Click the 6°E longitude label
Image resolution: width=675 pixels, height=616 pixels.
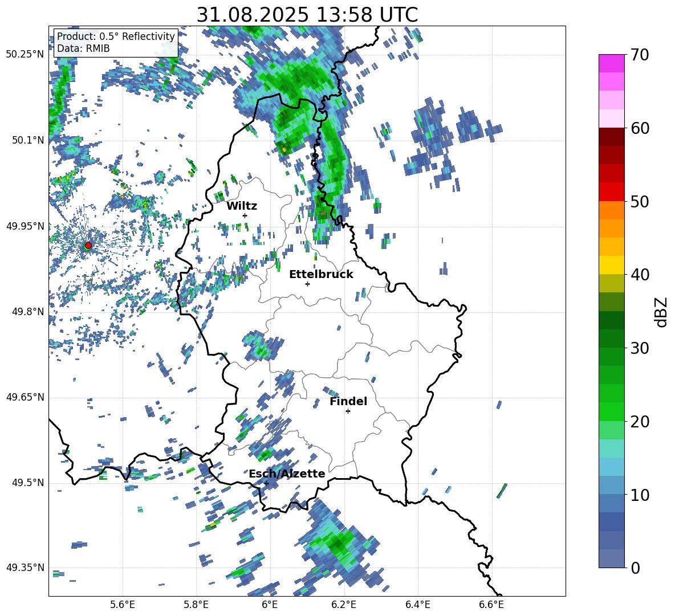(270, 605)
